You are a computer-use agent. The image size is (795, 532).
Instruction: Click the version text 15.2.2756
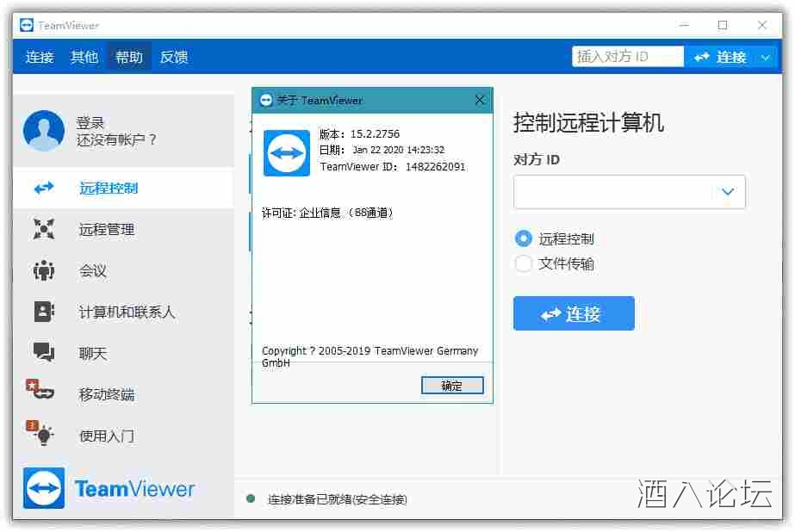click(x=375, y=133)
